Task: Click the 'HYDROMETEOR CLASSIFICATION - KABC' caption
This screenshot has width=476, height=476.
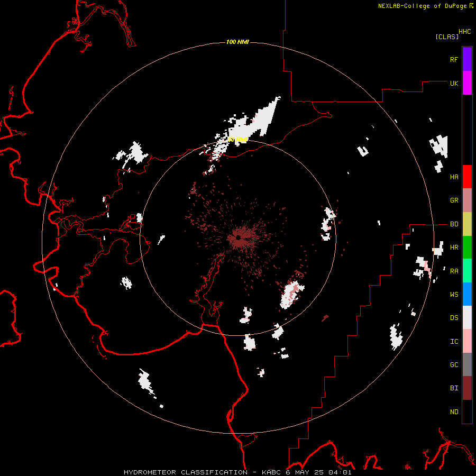Action: pyautogui.click(x=204, y=472)
